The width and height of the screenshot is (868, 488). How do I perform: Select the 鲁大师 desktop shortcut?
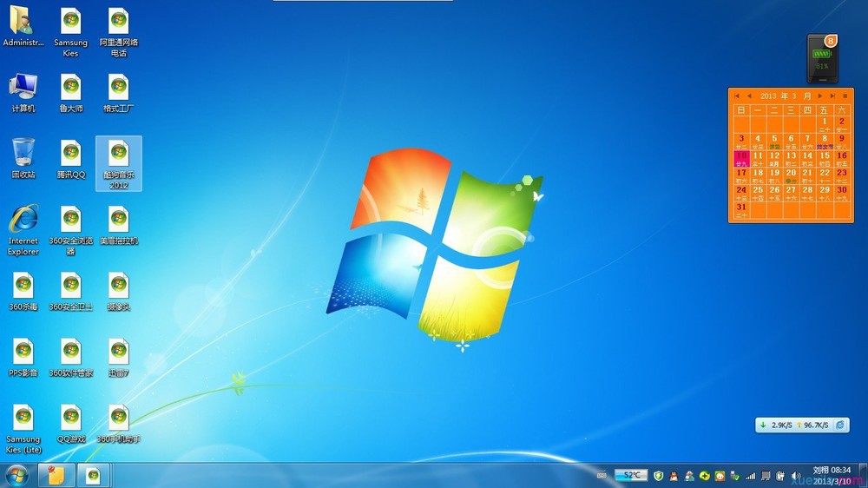tap(71, 93)
